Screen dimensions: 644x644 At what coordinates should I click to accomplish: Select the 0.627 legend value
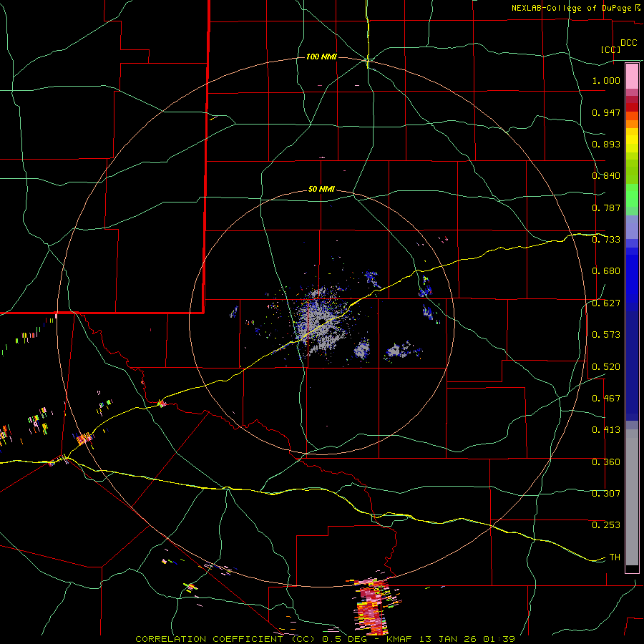click(x=606, y=303)
